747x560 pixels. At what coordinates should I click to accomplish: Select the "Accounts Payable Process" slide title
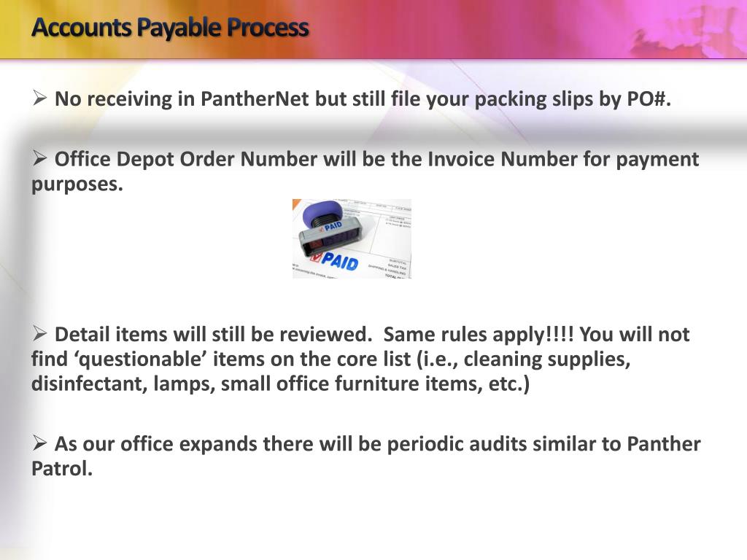tap(170, 28)
